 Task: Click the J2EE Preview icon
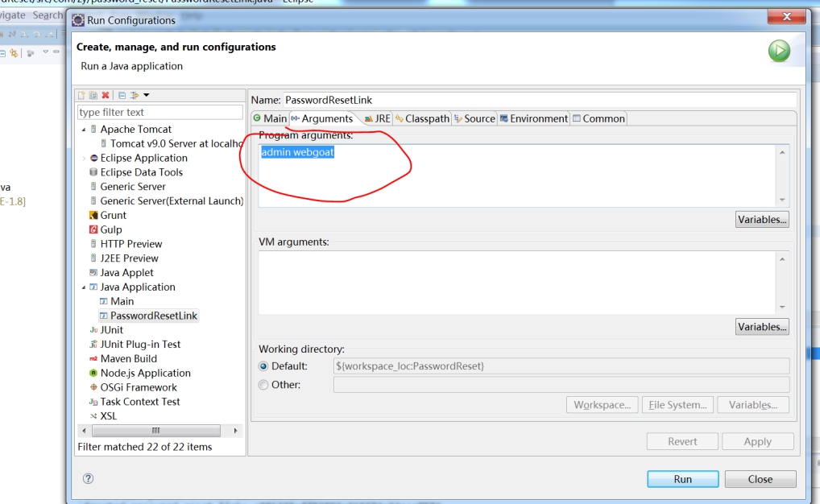tap(93, 258)
